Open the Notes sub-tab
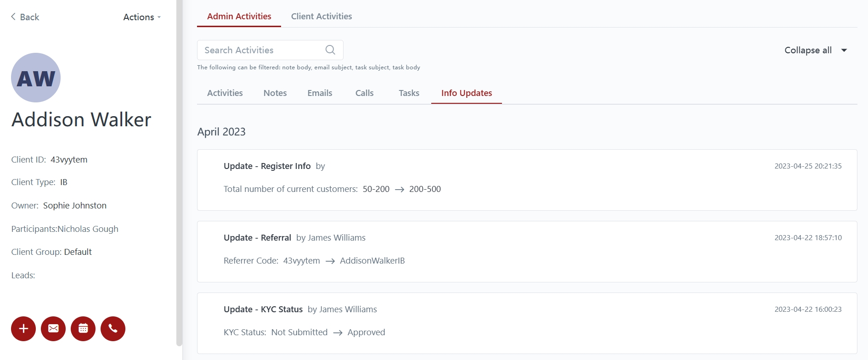 pyautogui.click(x=275, y=93)
